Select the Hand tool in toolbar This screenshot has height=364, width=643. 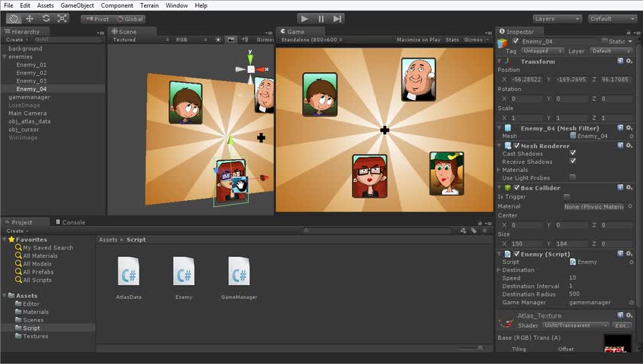13,18
